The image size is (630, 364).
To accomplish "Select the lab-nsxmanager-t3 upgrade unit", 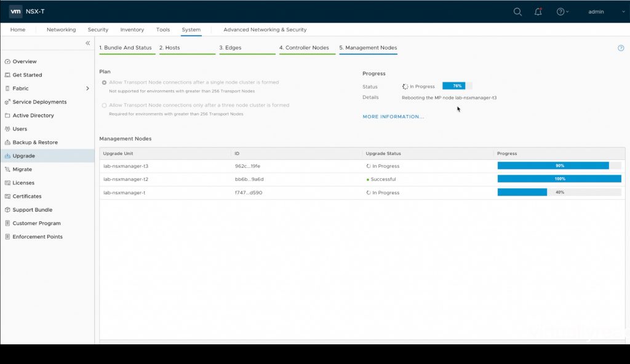I will pos(126,166).
